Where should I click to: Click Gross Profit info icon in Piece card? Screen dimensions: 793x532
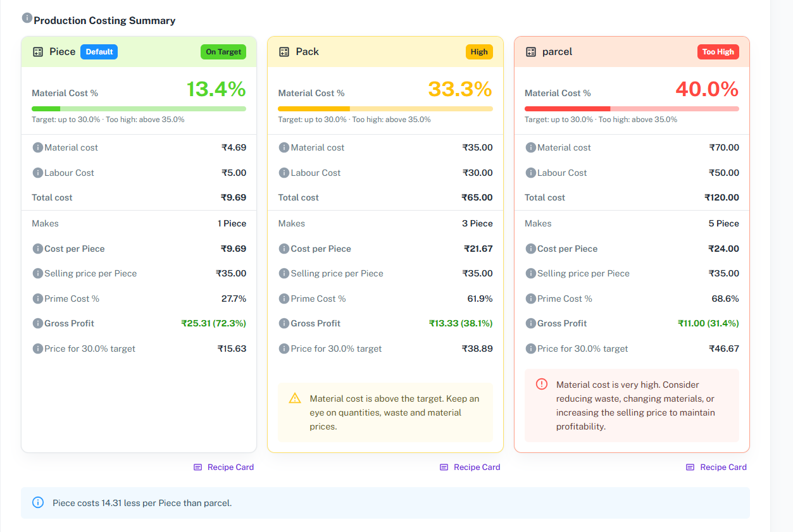[37, 323]
